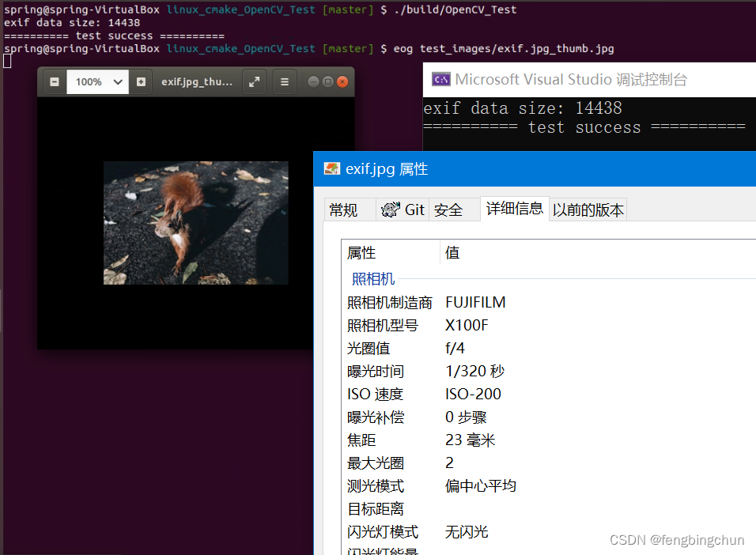Click the Visual Studio icon in the 调试控制台 title bar
Viewport: 756px width, 555px height.
(x=441, y=79)
